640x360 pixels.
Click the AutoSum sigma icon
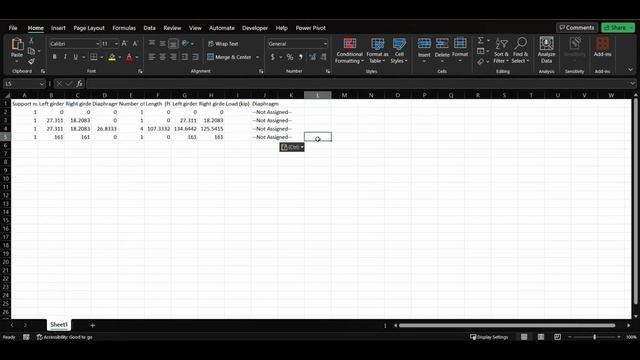point(481,40)
